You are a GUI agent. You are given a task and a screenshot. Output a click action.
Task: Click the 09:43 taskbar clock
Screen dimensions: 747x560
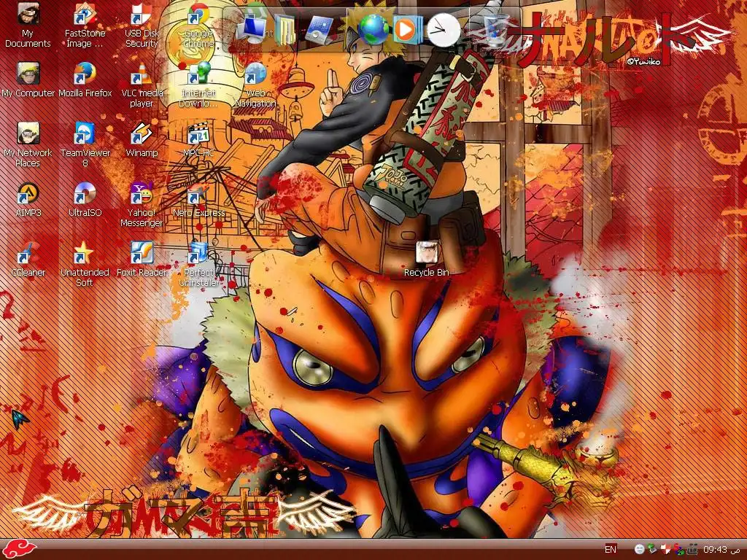click(721, 550)
